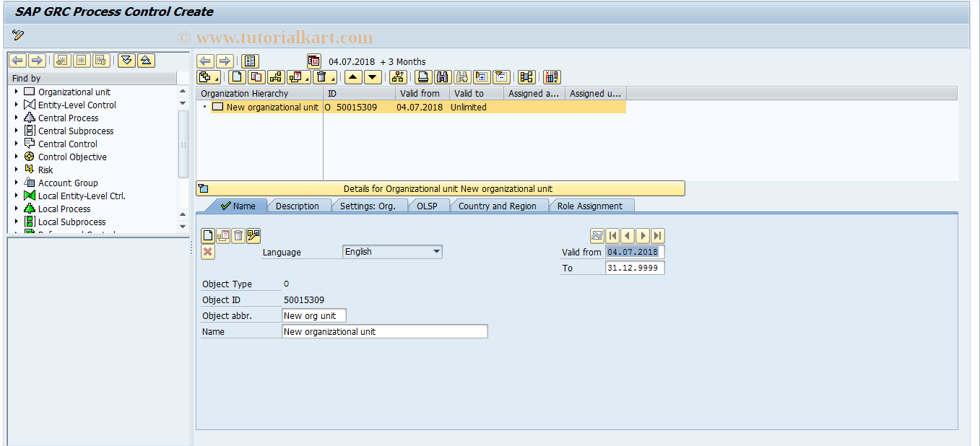Click the Valid from date input field
The height and width of the screenshot is (446, 980).
point(635,252)
